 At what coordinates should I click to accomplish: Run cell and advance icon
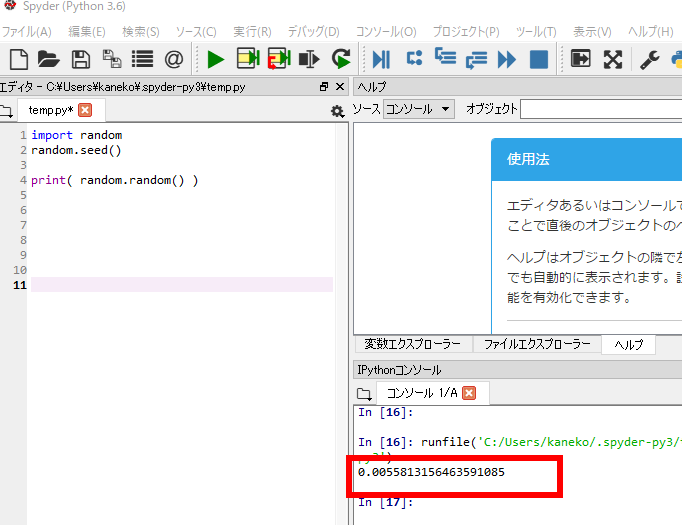pos(279,59)
